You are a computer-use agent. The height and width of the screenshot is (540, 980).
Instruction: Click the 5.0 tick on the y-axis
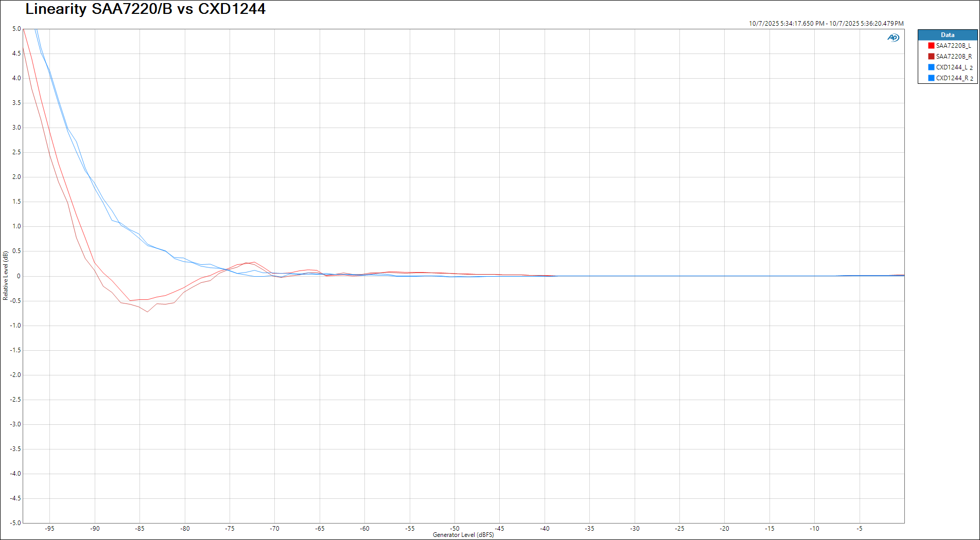pos(16,29)
